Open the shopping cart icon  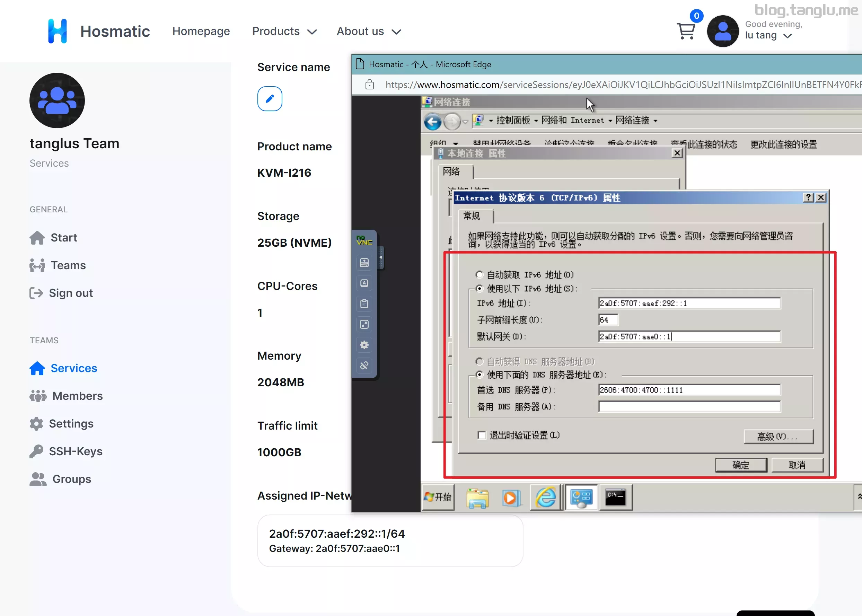click(686, 31)
